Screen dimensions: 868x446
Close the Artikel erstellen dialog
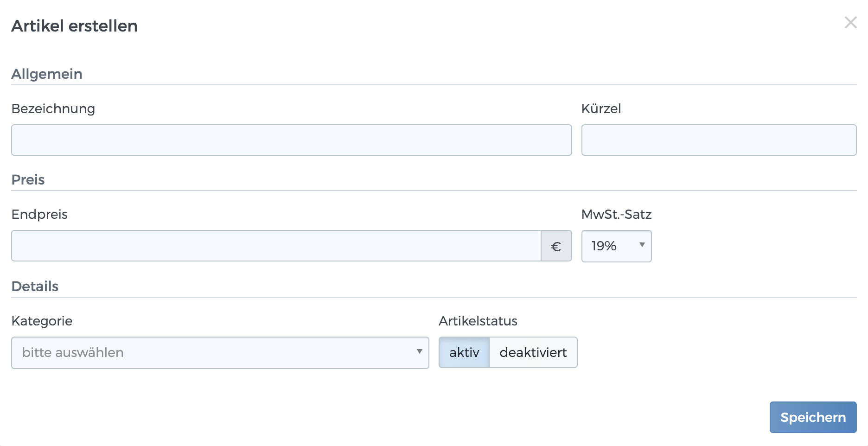pos(850,22)
